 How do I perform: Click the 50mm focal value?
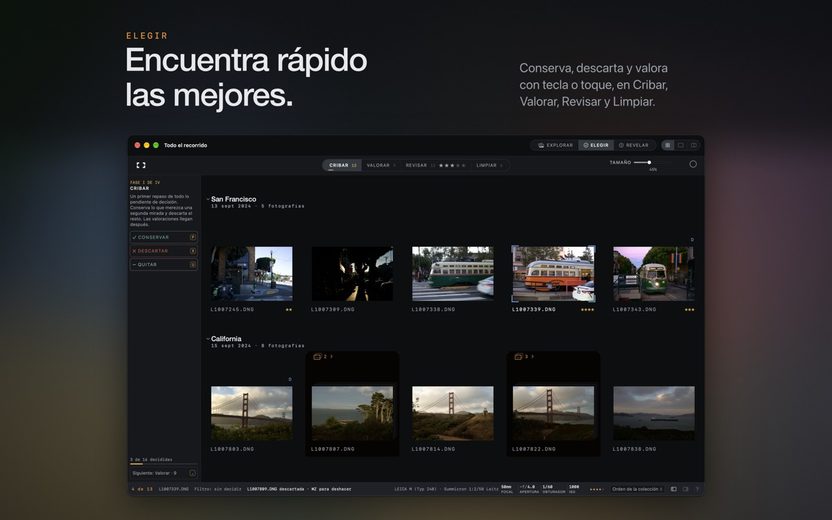(x=507, y=489)
